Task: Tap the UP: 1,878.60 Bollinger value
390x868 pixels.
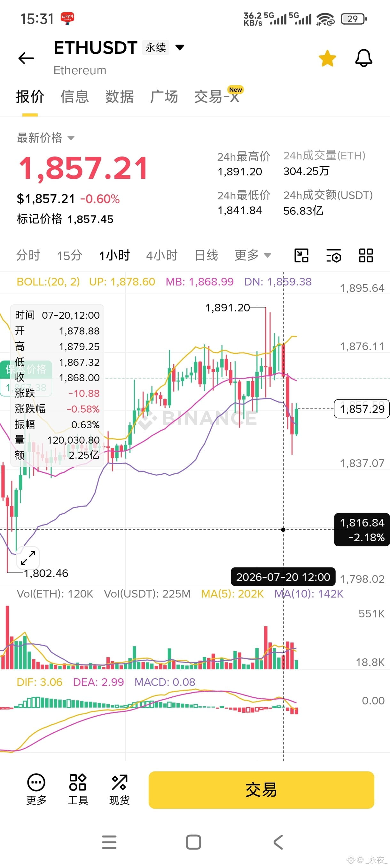Action: click(122, 282)
